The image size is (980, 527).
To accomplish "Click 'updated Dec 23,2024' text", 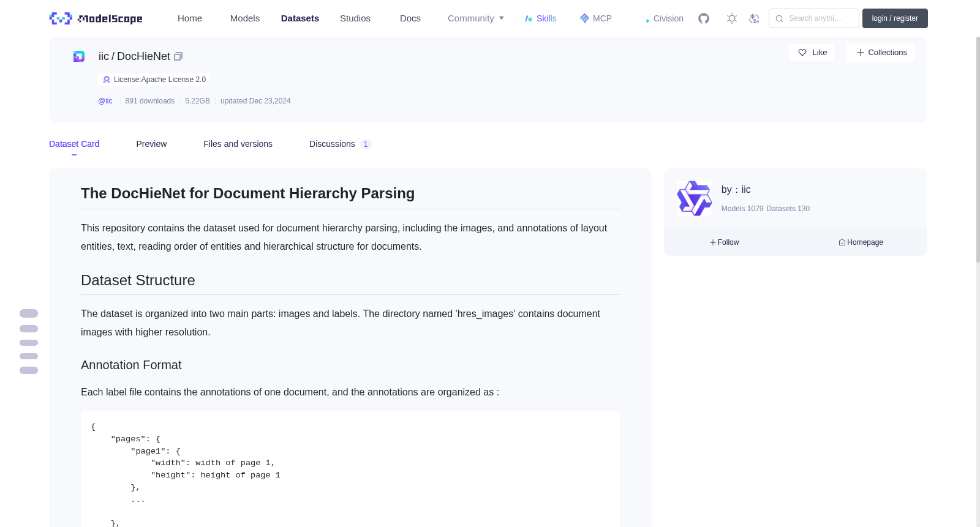I will coord(255,101).
